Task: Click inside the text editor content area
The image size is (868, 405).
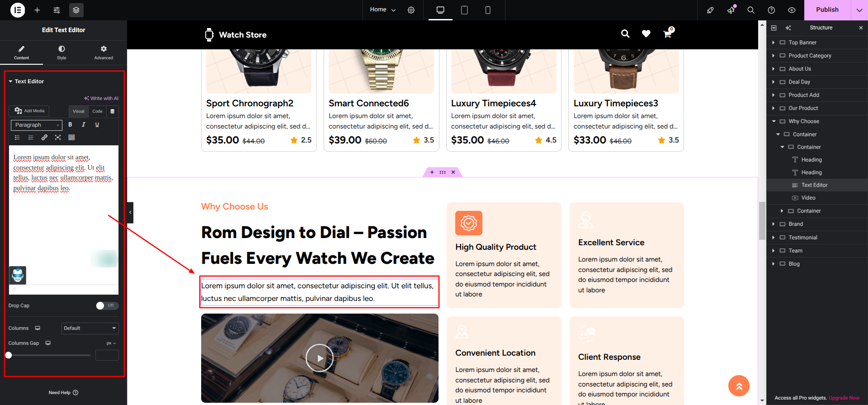Action: point(64,215)
